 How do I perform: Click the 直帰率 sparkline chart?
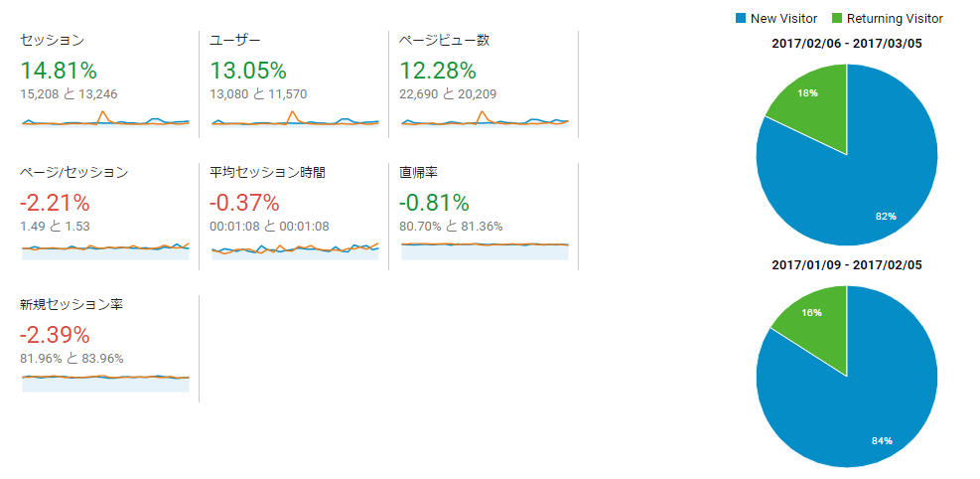click(485, 250)
